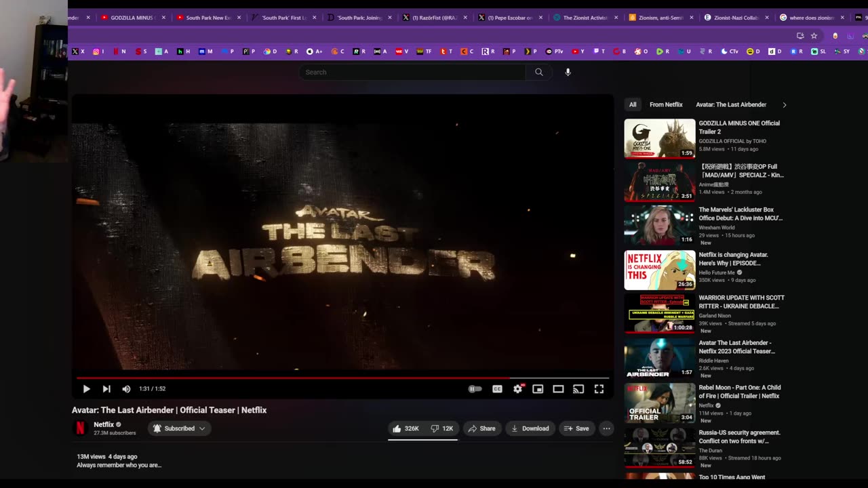Open Instagram bookmark in bookmarks bar
Screen dimensions: 868x488
point(98,52)
